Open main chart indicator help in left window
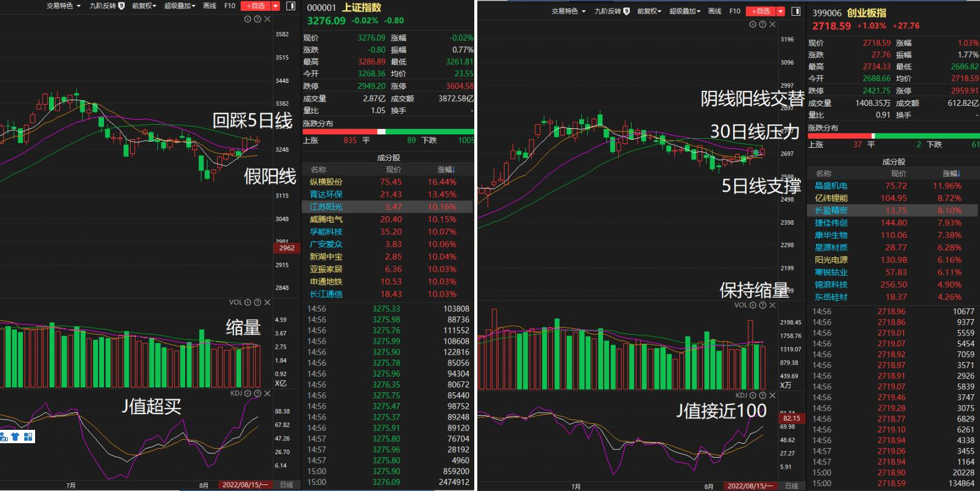Screen dimensions: 980x491 257,19
